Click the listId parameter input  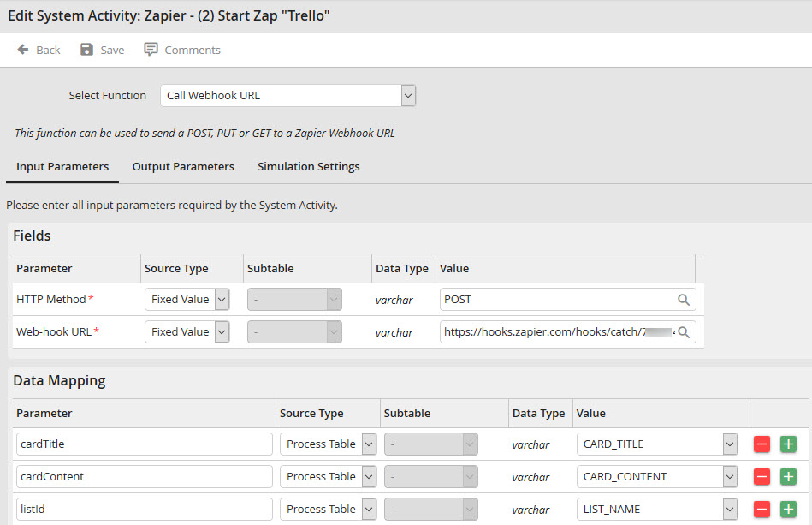point(145,510)
